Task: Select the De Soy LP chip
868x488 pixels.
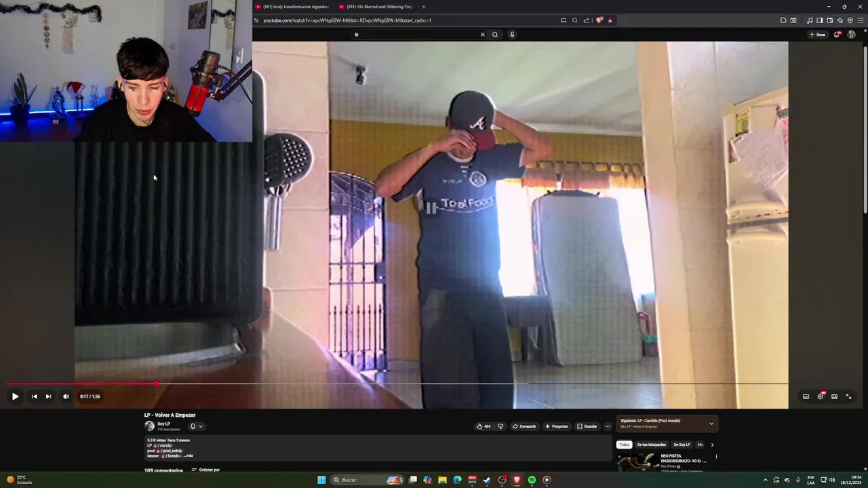Action: click(682, 445)
